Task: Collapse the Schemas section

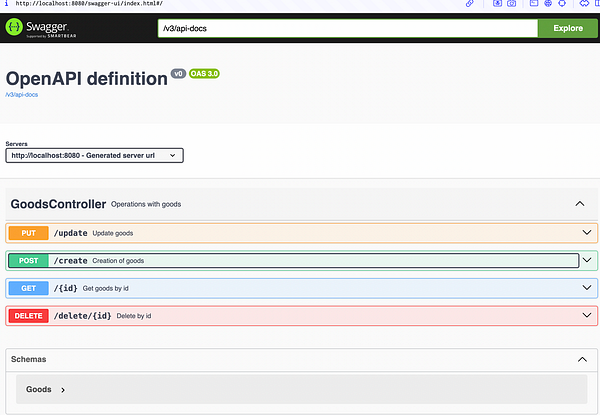Action: pos(579,359)
